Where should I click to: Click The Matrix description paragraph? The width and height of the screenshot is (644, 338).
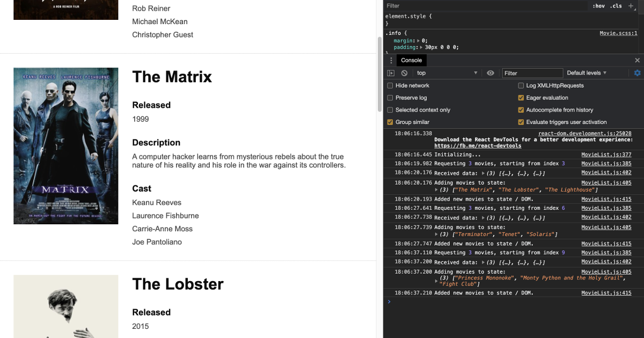[x=239, y=161]
